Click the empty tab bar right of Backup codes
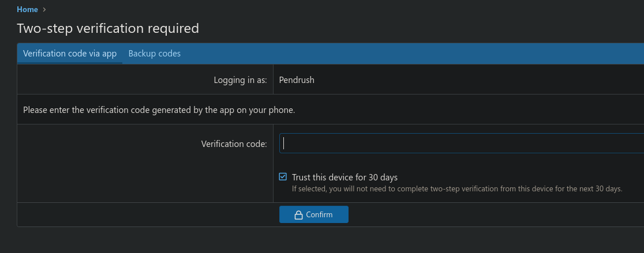The width and height of the screenshot is (644, 253). [x=404, y=54]
